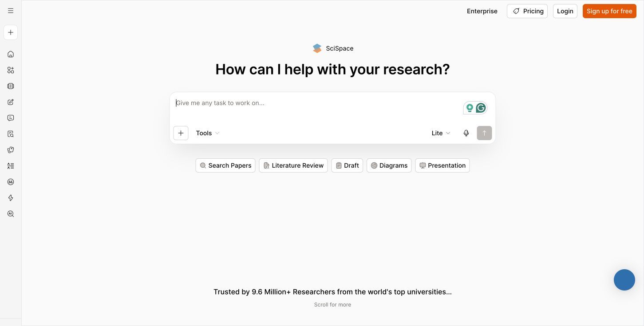Open the citation quote icon in the sidebar

pos(11,182)
